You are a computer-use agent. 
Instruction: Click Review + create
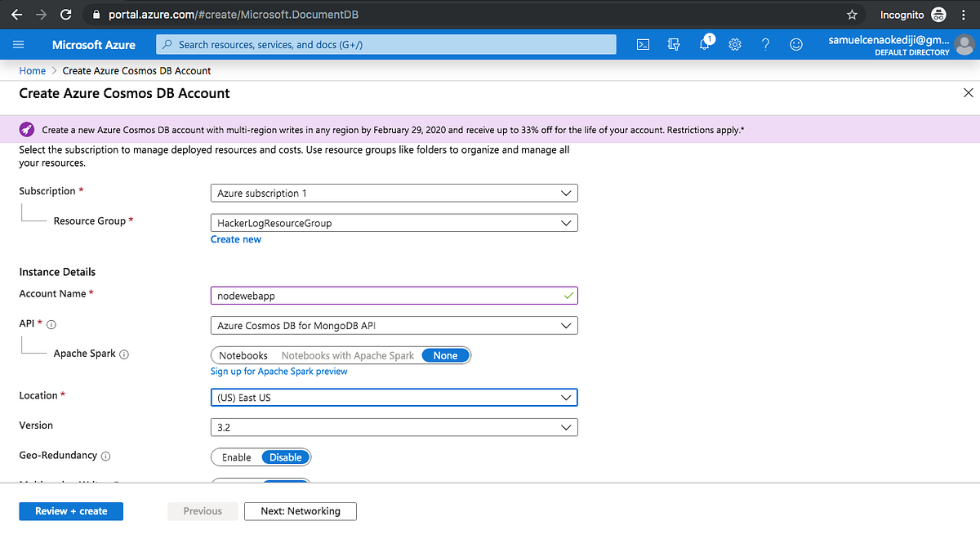coord(71,510)
